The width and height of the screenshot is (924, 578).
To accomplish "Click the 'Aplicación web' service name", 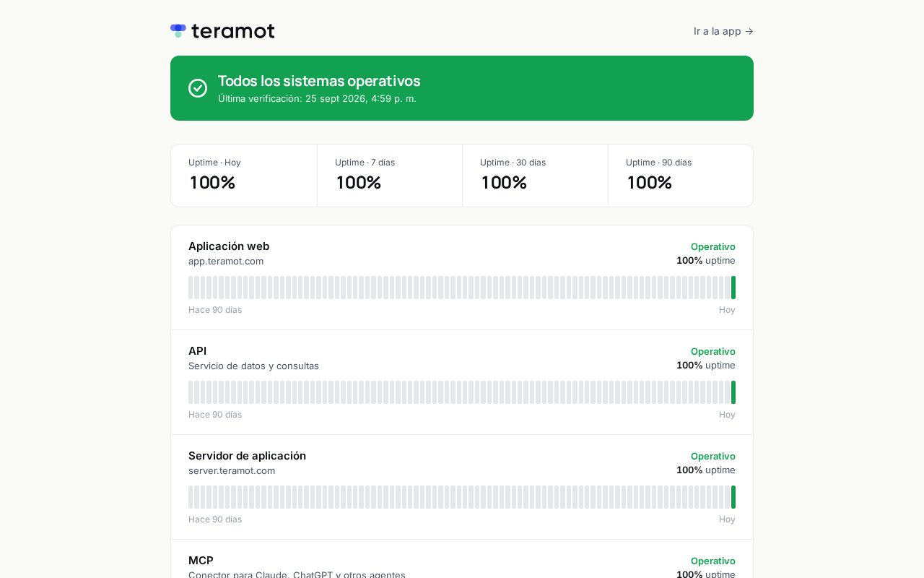I will [229, 246].
